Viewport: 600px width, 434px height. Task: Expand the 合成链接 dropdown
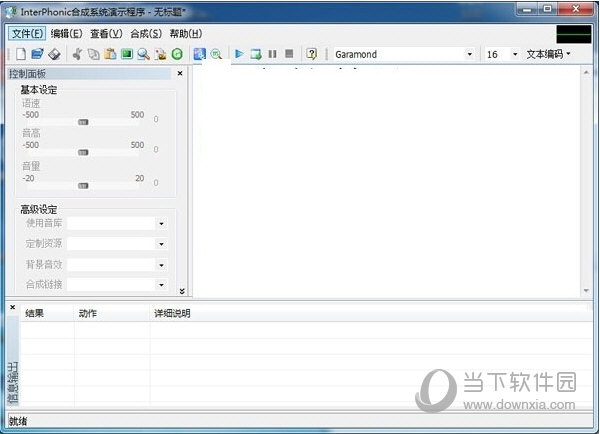pos(161,285)
